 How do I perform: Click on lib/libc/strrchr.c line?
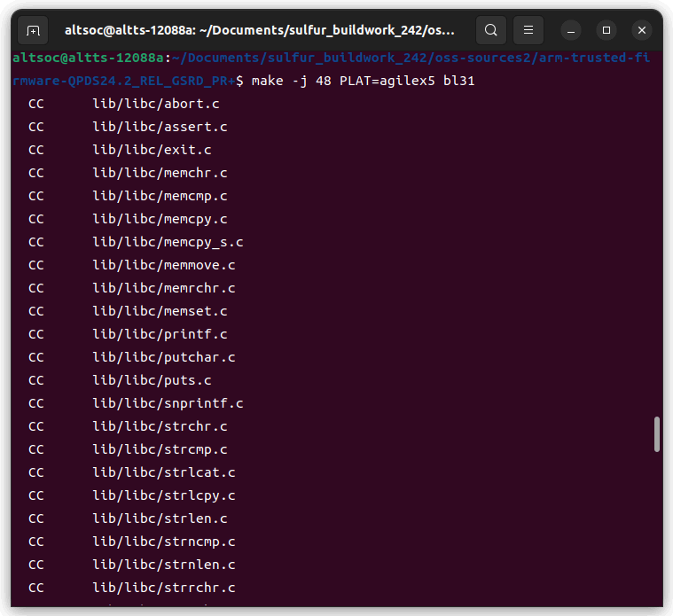(163, 588)
